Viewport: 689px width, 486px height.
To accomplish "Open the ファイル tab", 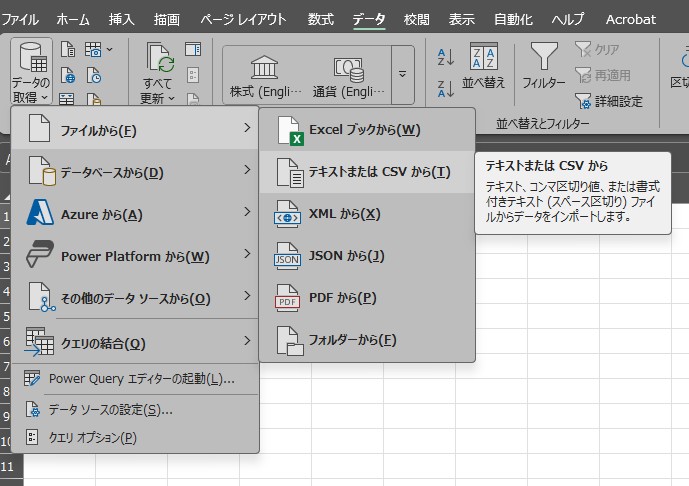I will pyautogui.click(x=19, y=19).
